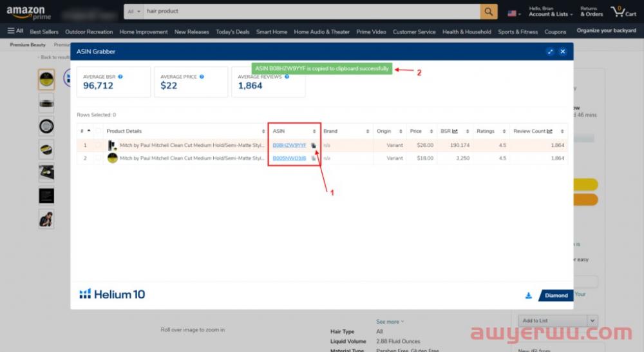Click Sports & Fitness nav item
644x352 pixels.
[x=518, y=32]
